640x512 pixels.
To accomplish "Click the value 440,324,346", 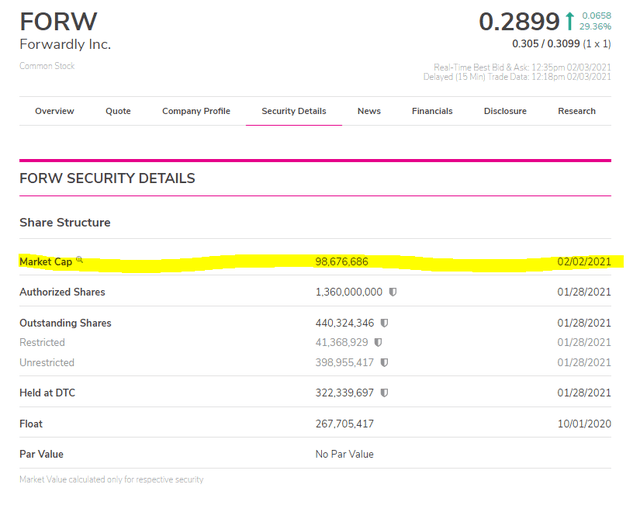I will click(x=344, y=323).
